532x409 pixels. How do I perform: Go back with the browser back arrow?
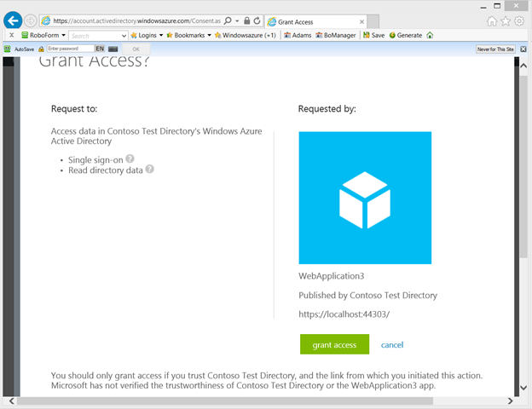(x=13, y=21)
